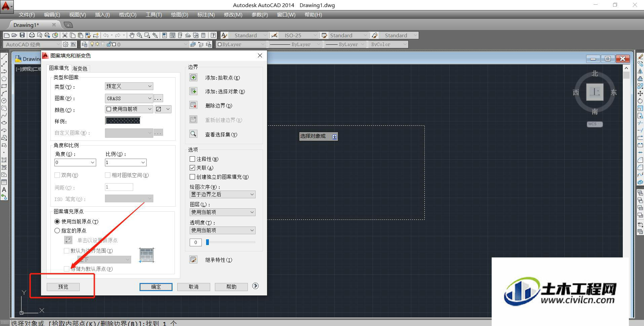
Task: Click the workspace settings gear icon
Action: point(66,44)
